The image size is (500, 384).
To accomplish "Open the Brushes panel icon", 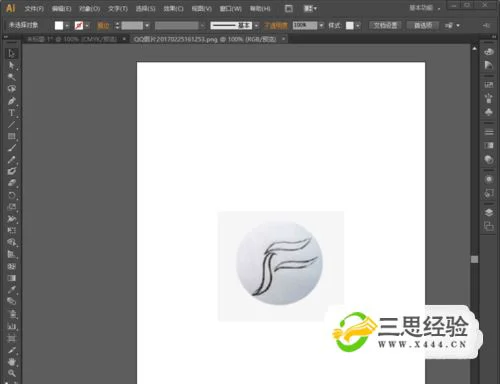I will click(x=489, y=99).
